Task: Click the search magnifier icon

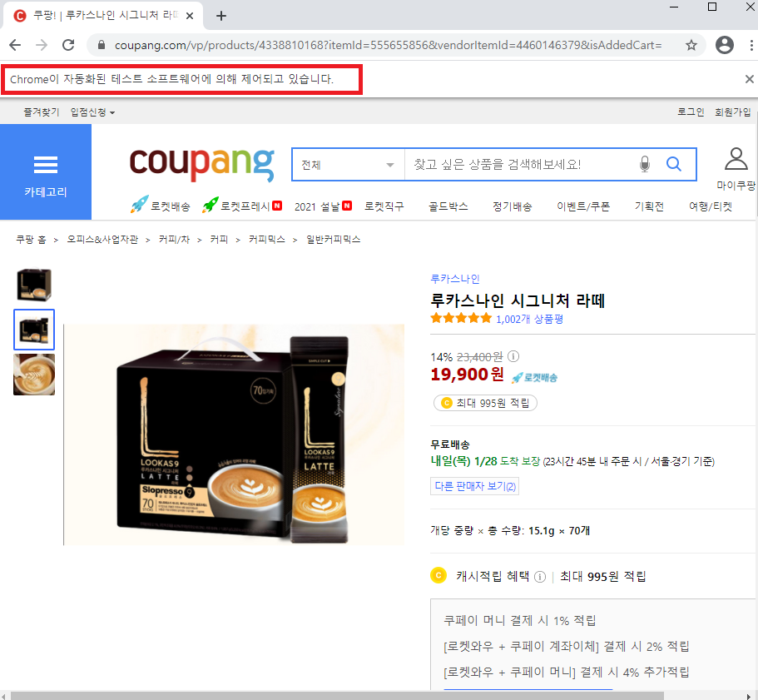Action: 673,164
